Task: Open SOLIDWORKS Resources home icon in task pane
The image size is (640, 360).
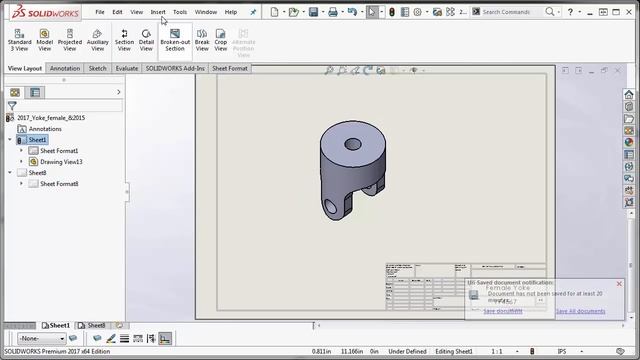Action: click(x=629, y=95)
